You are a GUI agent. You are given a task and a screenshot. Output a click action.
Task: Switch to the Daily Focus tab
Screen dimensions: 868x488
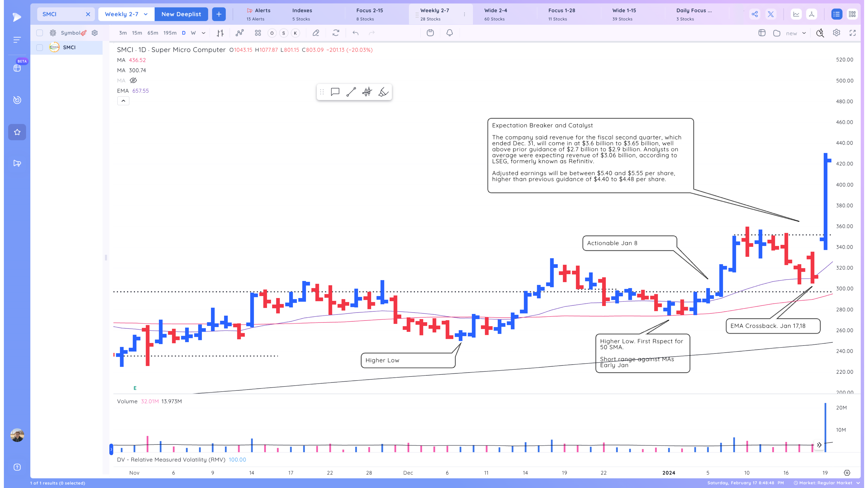point(694,14)
